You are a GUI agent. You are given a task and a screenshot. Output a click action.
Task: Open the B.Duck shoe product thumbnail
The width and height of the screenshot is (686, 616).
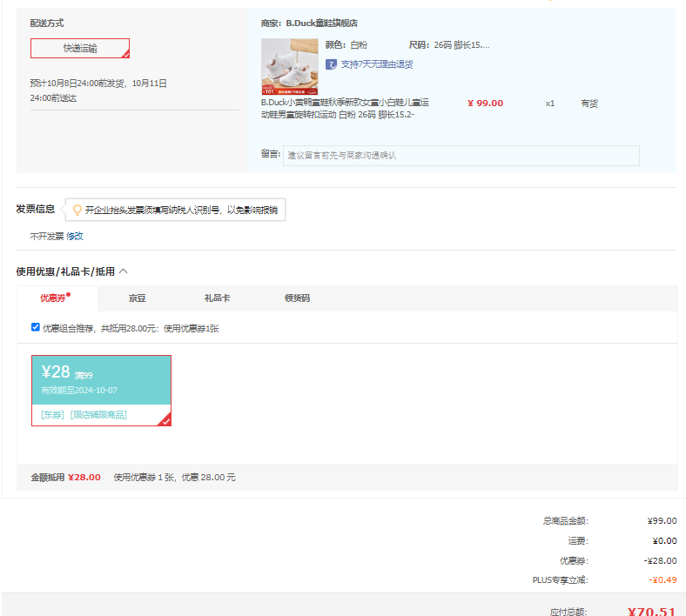(289, 66)
